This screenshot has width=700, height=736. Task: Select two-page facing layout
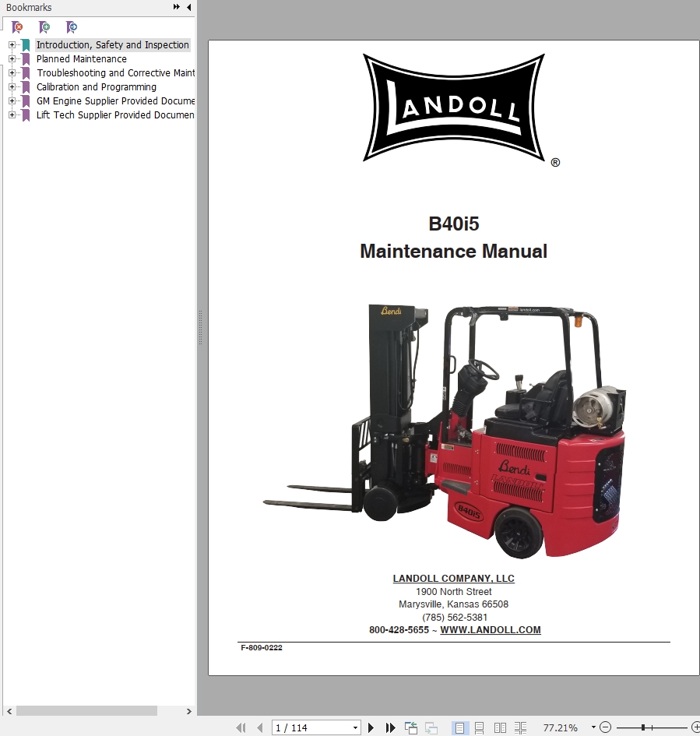click(x=500, y=728)
